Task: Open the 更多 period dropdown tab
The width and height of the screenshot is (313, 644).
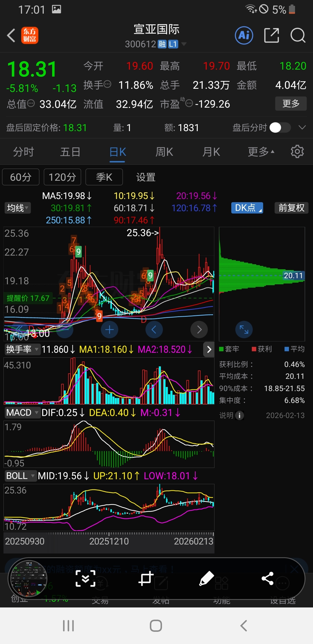Action: [261, 151]
